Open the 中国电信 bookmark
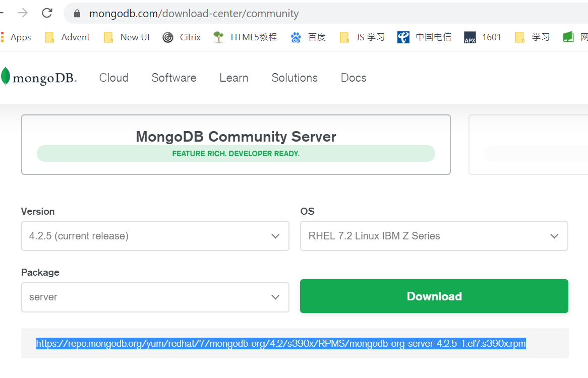The height and width of the screenshot is (378, 588). 425,37
